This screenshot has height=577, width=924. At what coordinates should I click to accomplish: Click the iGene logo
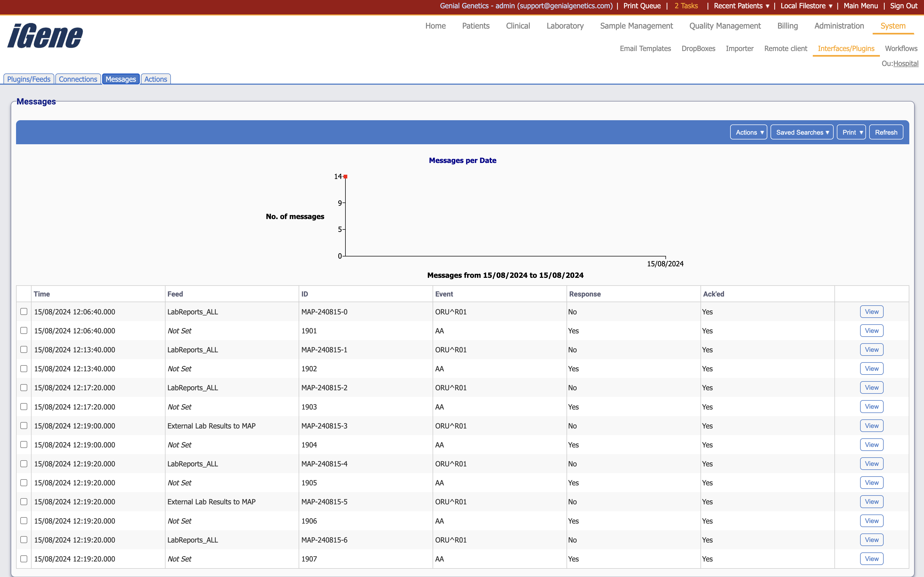[45, 36]
